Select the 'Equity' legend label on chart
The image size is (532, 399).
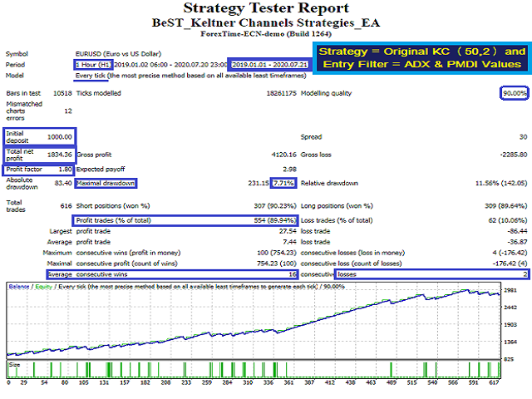click(x=44, y=287)
